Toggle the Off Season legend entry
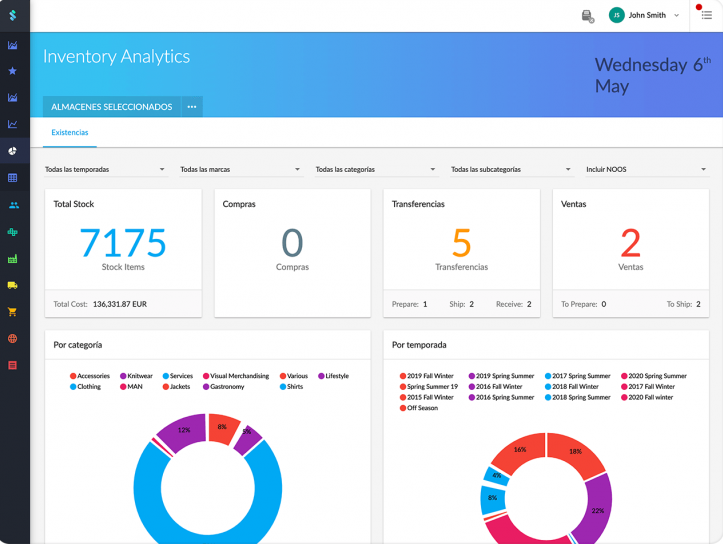 [420, 408]
